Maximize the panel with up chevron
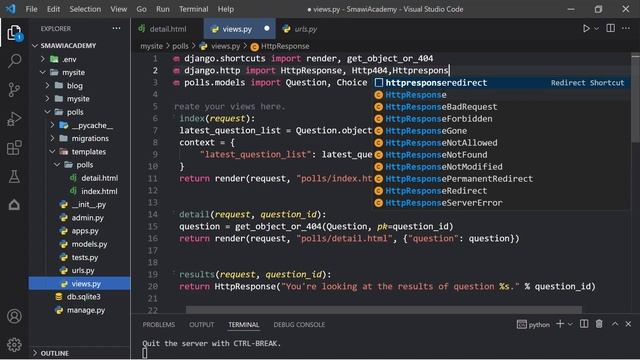This screenshot has height=360, width=640. [x=615, y=324]
